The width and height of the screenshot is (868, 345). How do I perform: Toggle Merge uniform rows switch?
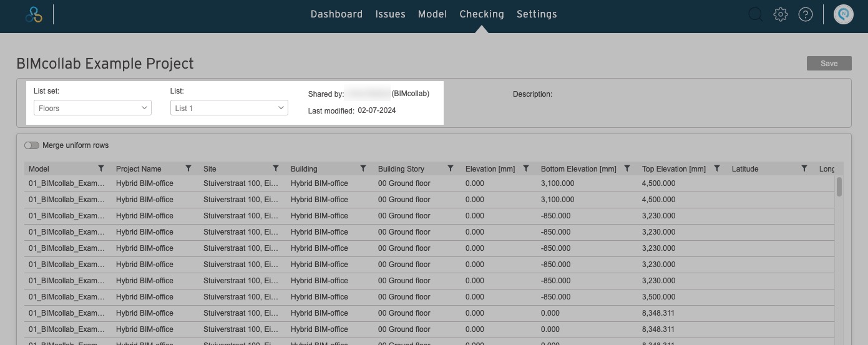tap(31, 145)
